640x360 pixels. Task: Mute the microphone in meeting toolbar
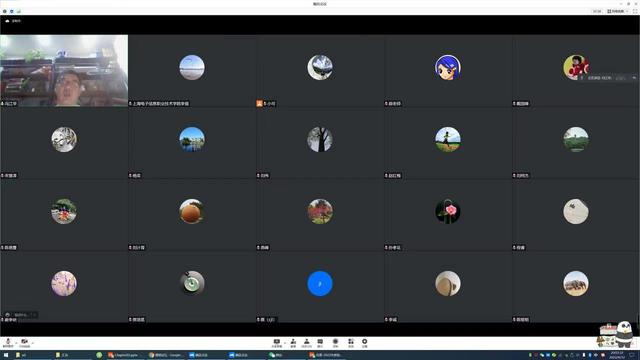[x=8, y=342]
